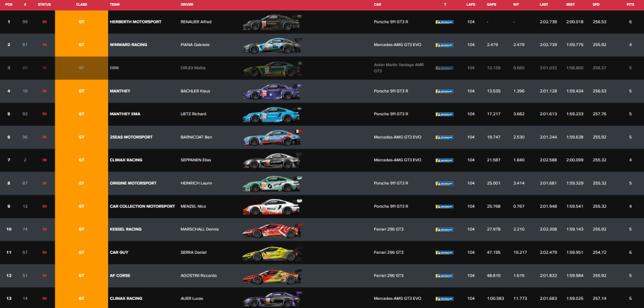Open the green EBM Aston Martin car image
Image resolution: width=644 pixels, height=308 pixels.
tap(272, 68)
